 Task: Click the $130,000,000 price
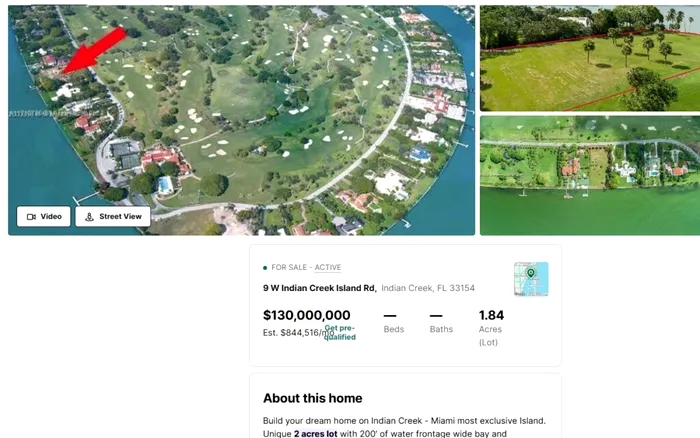[x=307, y=315]
